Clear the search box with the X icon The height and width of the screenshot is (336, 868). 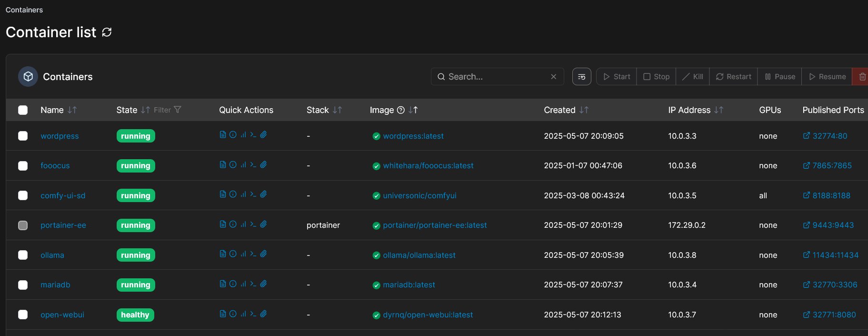[x=553, y=77]
